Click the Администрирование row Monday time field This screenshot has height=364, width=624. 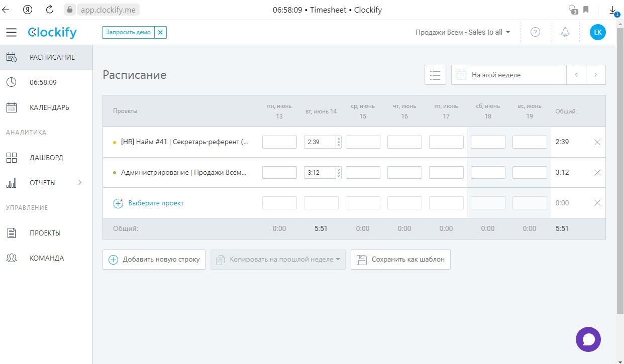pos(279,172)
